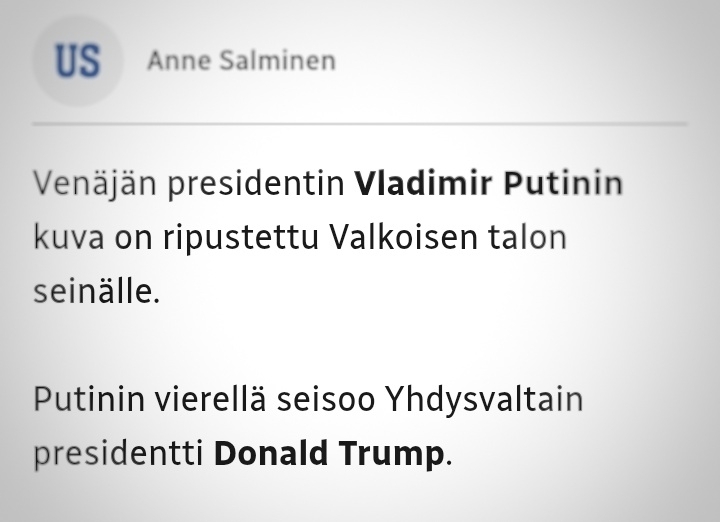
Task: Select the bold word "Trump"
Action: (x=395, y=453)
